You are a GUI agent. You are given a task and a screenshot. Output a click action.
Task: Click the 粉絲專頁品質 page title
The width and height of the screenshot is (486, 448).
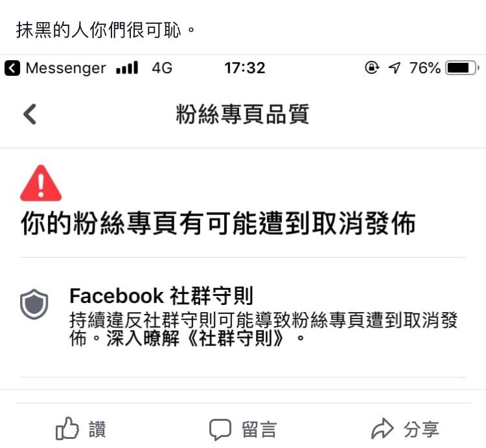tap(242, 114)
